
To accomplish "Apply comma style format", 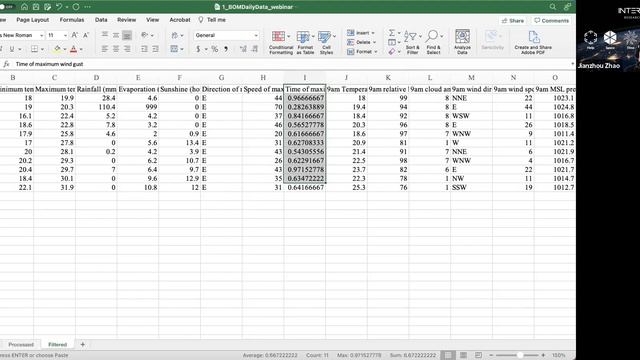I will (226, 49).
